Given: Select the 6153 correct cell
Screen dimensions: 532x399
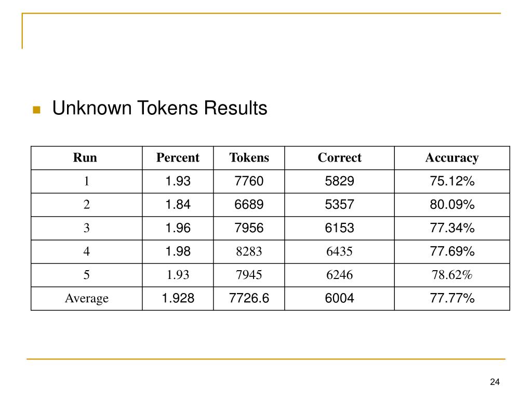Looking at the screenshot, I should pos(339,229).
